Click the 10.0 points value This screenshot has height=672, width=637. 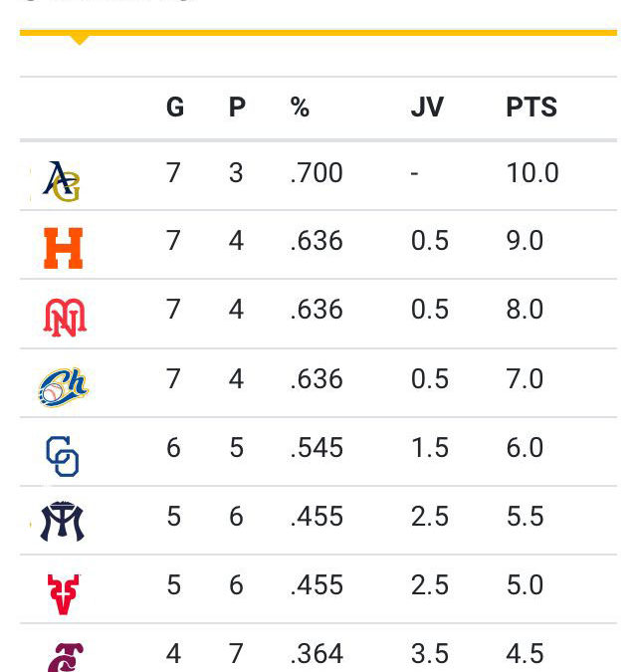(x=532, y=173)
